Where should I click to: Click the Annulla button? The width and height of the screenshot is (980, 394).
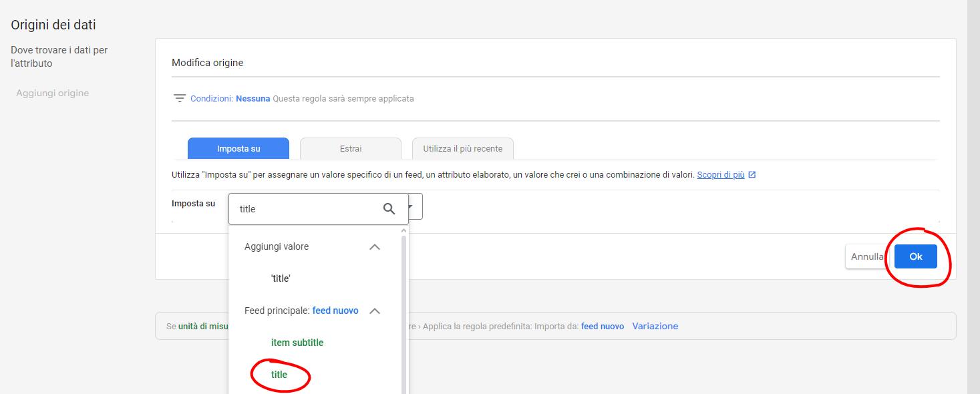pos(866,256)
